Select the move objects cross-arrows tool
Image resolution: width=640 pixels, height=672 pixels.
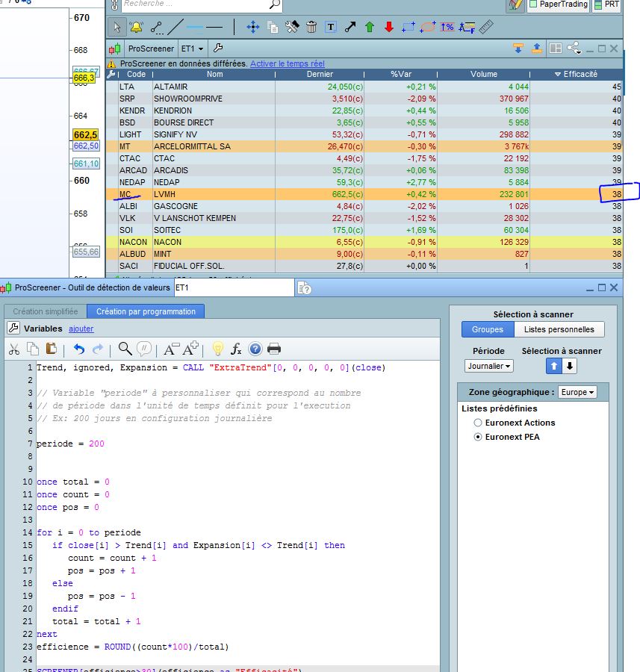click(x=253, y=28)
